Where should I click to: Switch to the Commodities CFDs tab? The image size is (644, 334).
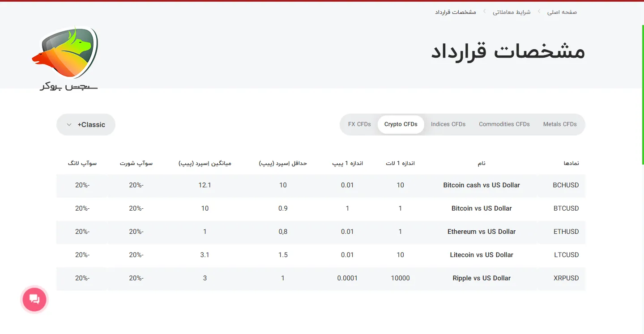[504, 124]
